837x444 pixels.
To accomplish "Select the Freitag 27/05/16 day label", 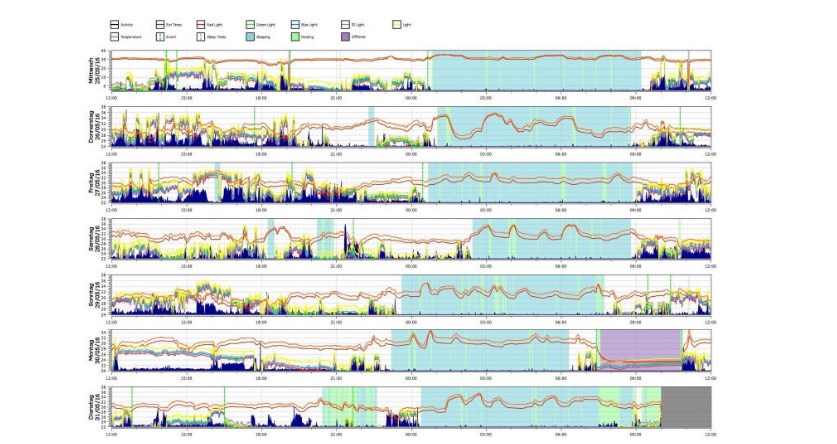I will tap(94, 183).
